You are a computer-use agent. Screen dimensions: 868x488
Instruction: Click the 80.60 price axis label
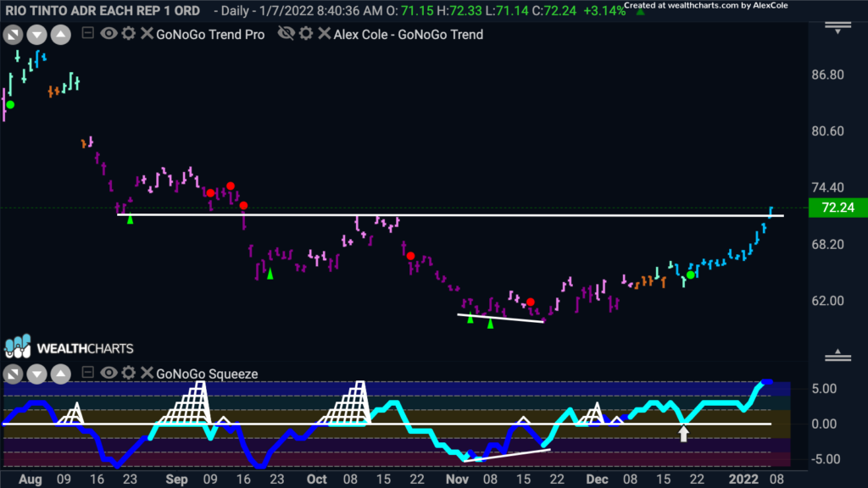[x=827, y=131]
